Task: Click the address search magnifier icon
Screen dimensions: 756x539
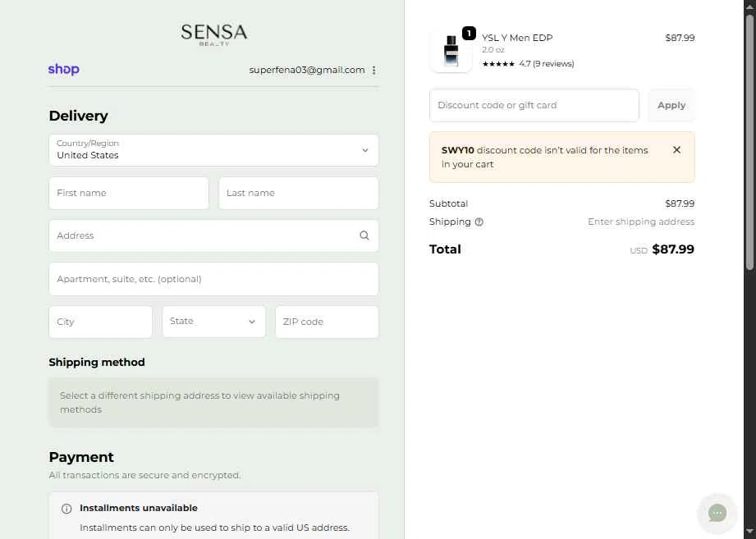Action: coord(364,235)
